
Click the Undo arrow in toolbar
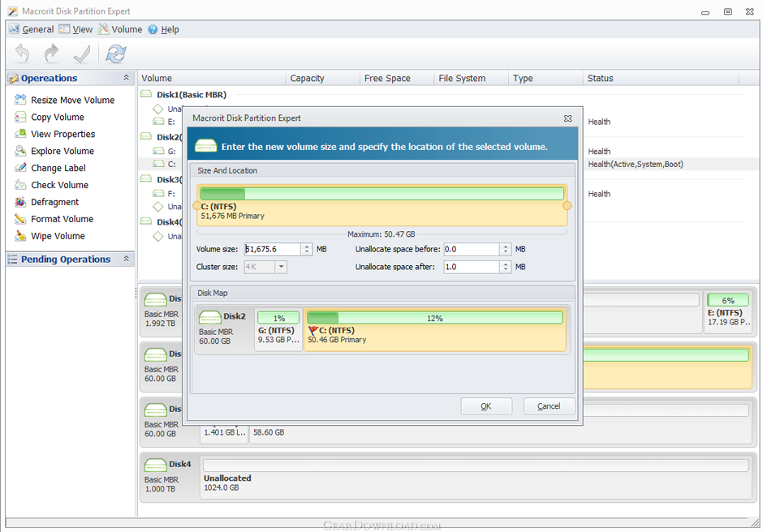point(22,54)
